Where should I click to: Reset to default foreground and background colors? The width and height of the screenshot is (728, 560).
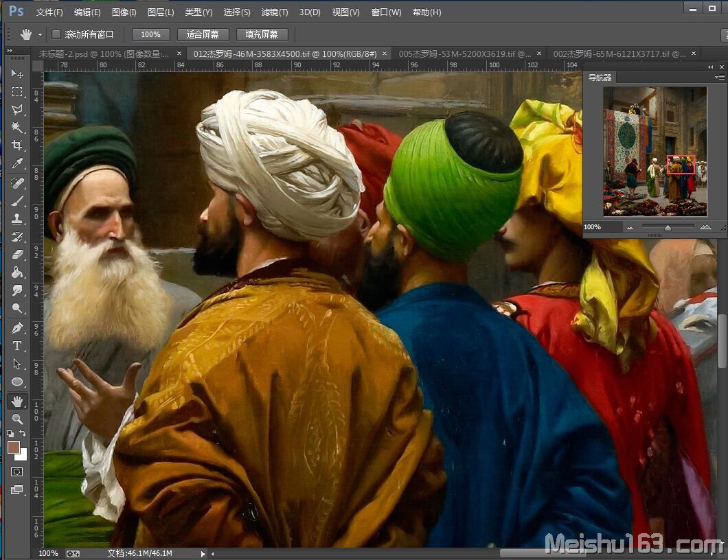click(x=10, y=433)
